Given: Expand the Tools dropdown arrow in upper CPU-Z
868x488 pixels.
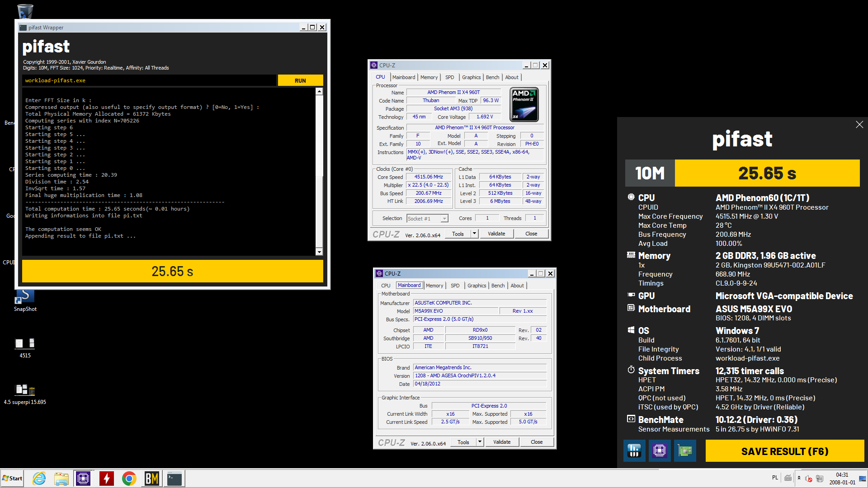Looking at the screenshot, I should coord(474,234).
